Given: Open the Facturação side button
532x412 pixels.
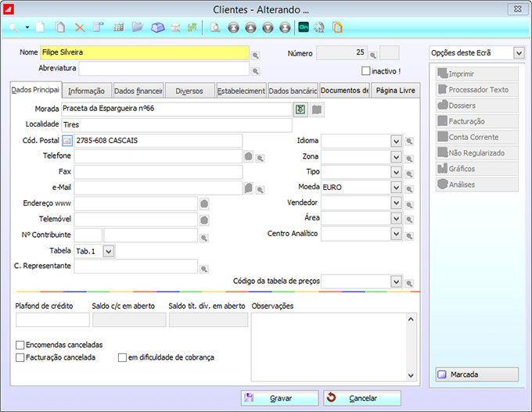Looking at the screenshot, I should pyautogui.click(x=477, y=121).
